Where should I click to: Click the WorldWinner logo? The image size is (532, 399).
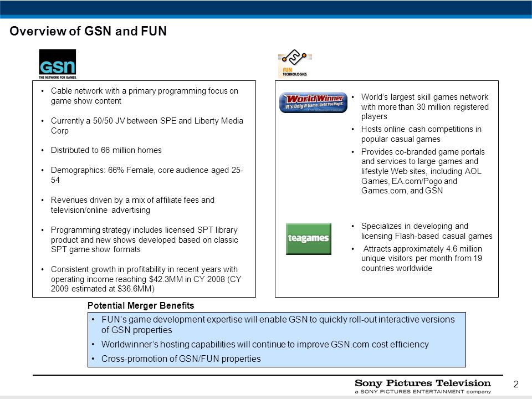pyautogui.click(x=313, y=103)
